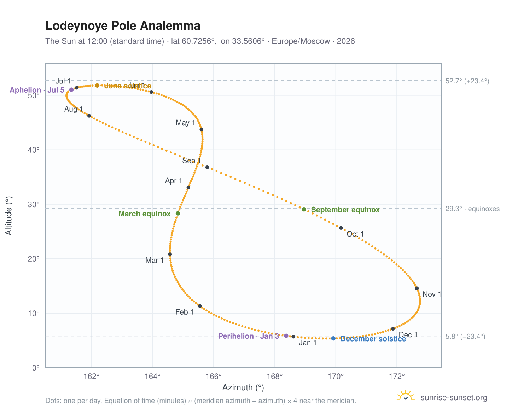Click the 'December solstice' label text
This screenshot has height=420, width=512.
pyautogui.click(x=373, y=339)
